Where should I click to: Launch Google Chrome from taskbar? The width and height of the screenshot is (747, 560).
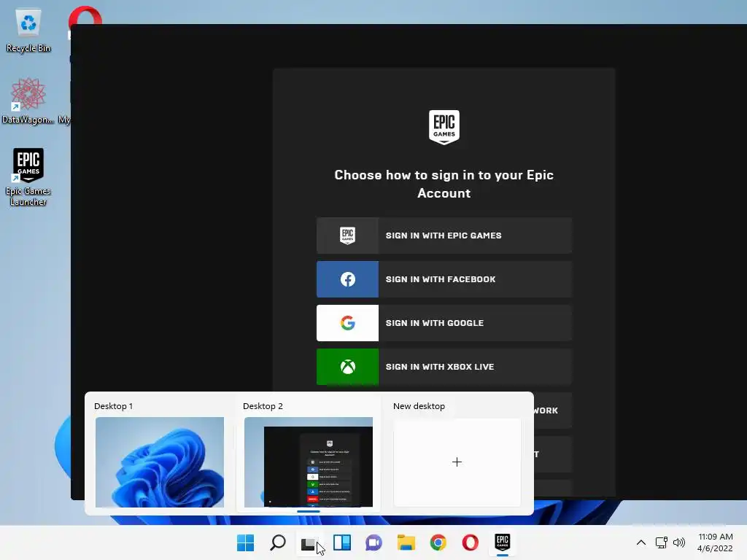coord(438,542)
